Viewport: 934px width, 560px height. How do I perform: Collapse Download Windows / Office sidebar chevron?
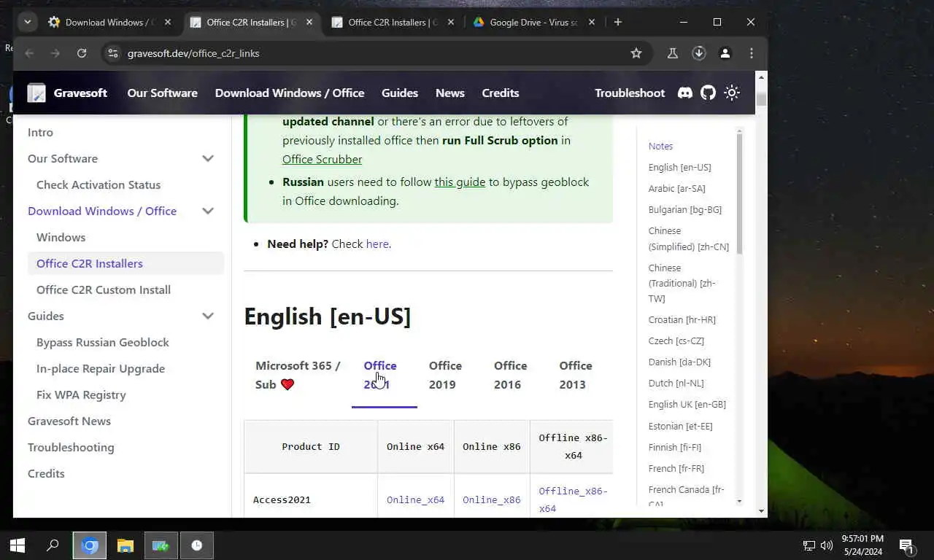(x=208, y=211)
